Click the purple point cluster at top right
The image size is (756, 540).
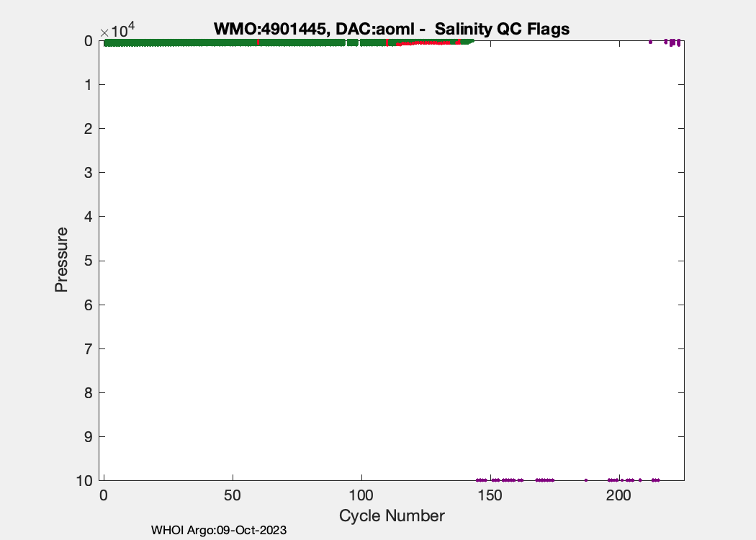click(x=672, y=42)
